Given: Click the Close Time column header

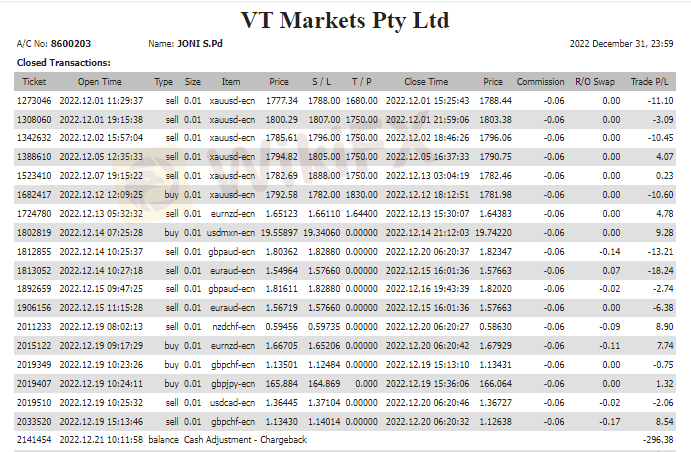Looking at the screenshot, I should 426,82.
